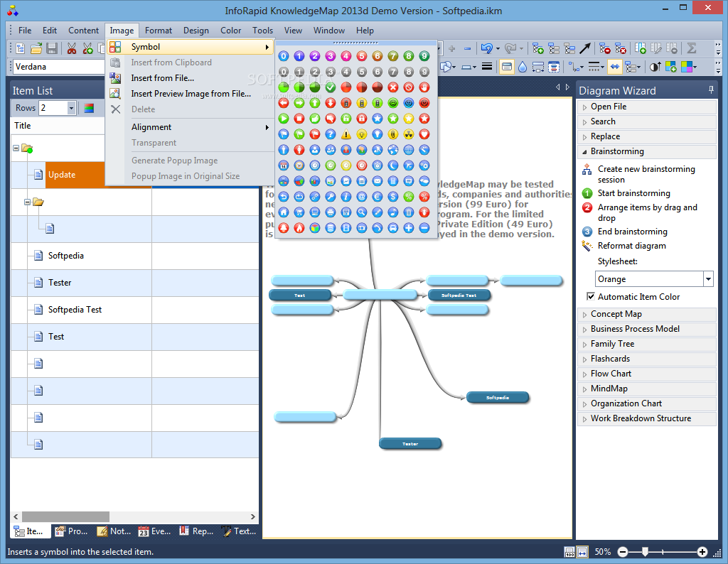728x564 pixels.
Task: Click the delete item red minus icon
Action: coord(604,48)
